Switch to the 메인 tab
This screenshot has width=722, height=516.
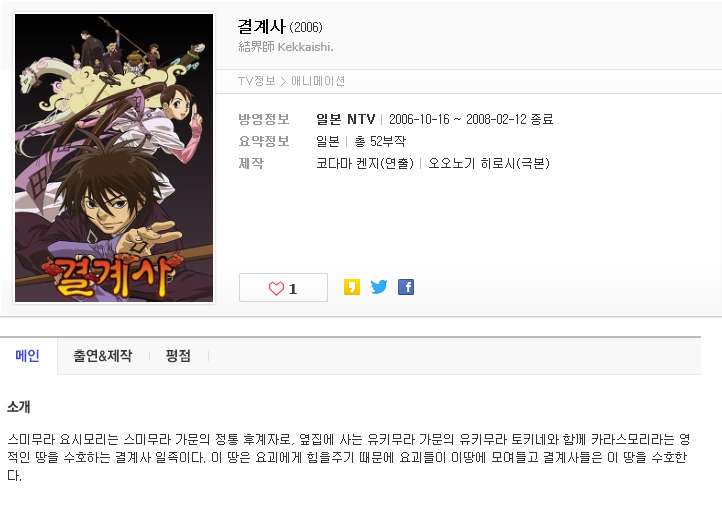point(28,356)
